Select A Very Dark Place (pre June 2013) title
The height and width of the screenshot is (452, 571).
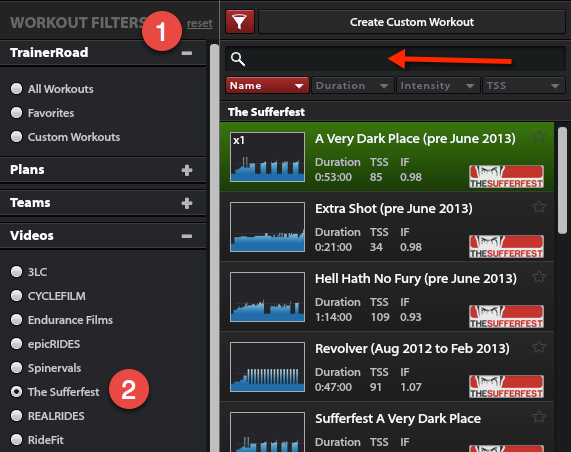[415, 139]
